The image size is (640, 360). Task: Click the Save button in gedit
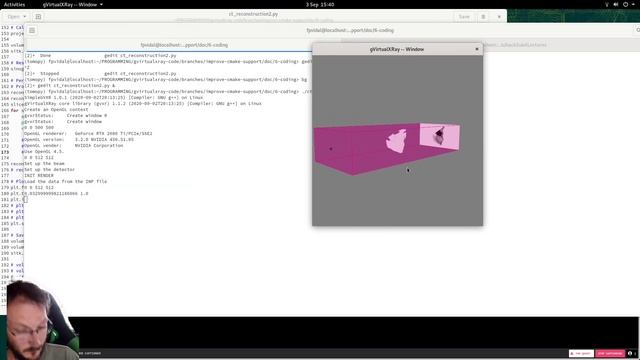[464, 17]
